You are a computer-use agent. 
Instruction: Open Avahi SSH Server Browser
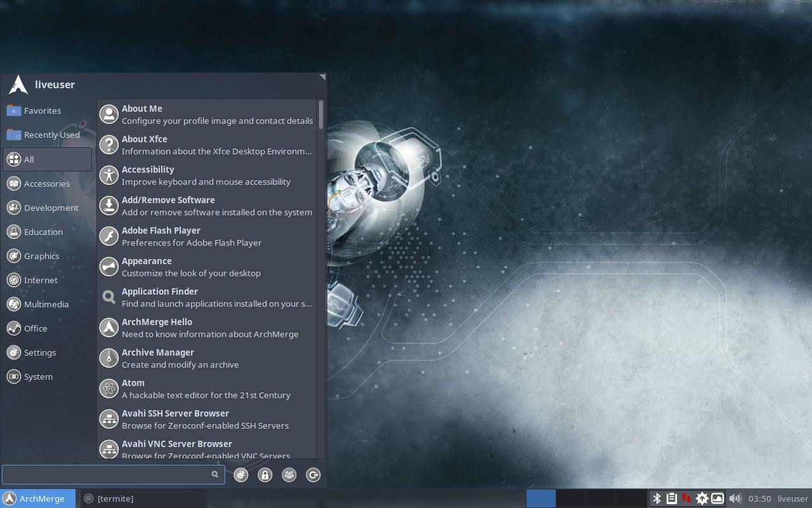point(207,419)
